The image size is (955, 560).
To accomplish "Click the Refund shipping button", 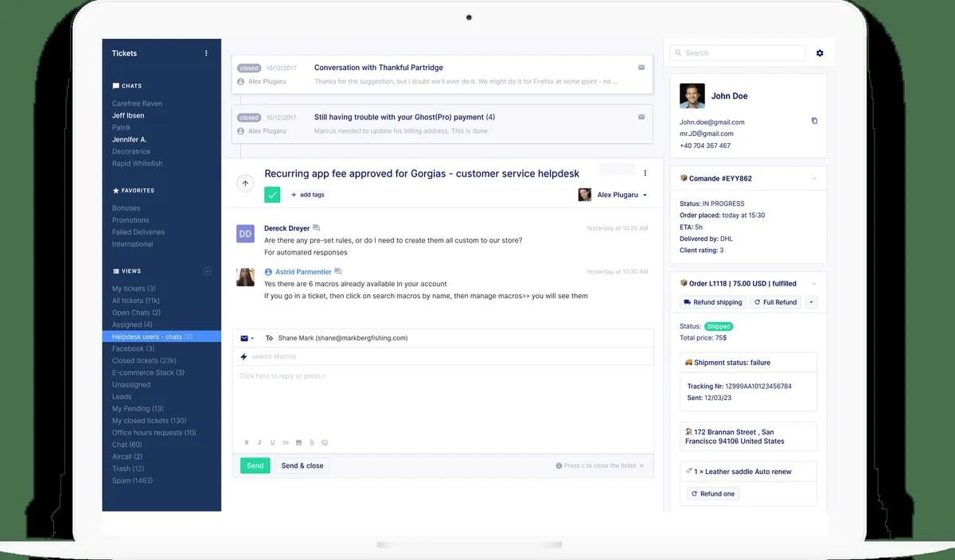I will [x=712, y=302].
